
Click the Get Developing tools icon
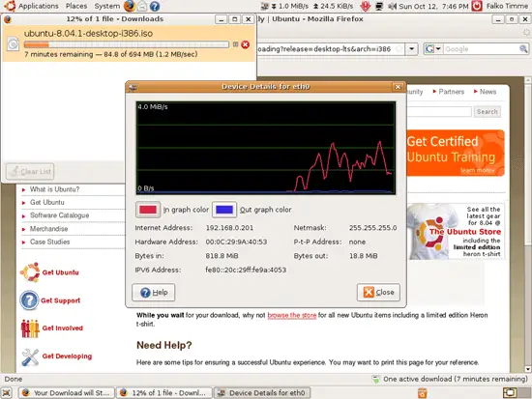(x=30, y=356)
